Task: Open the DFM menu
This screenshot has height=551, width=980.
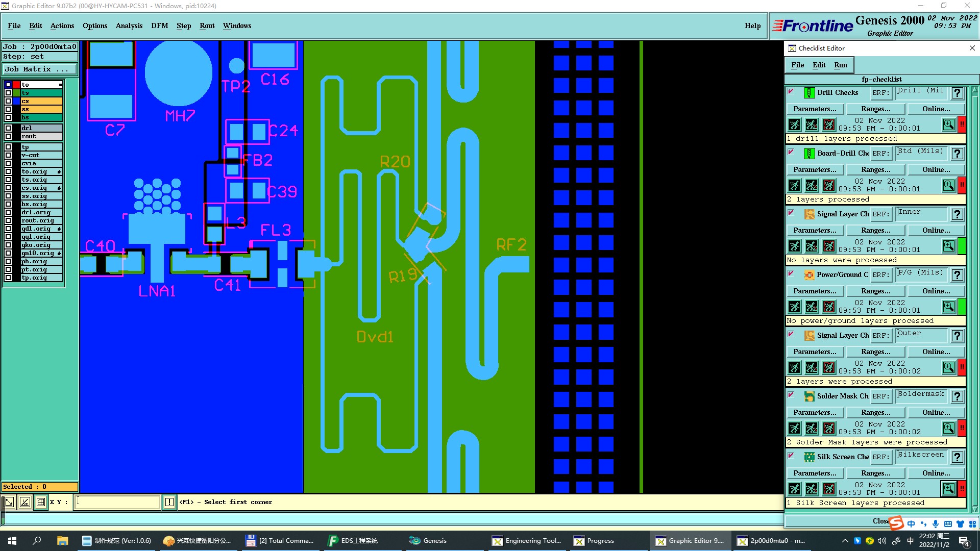Action: [159, 26]
